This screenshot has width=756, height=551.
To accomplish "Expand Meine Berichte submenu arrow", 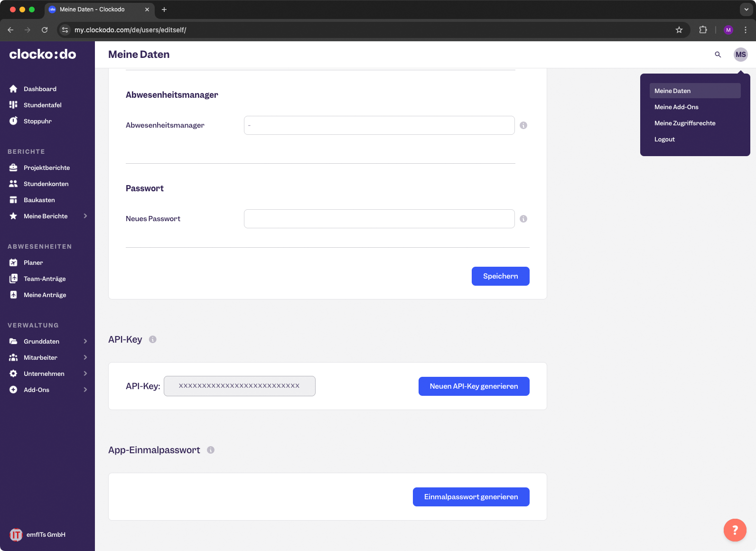I will click(x=85, y=216).
